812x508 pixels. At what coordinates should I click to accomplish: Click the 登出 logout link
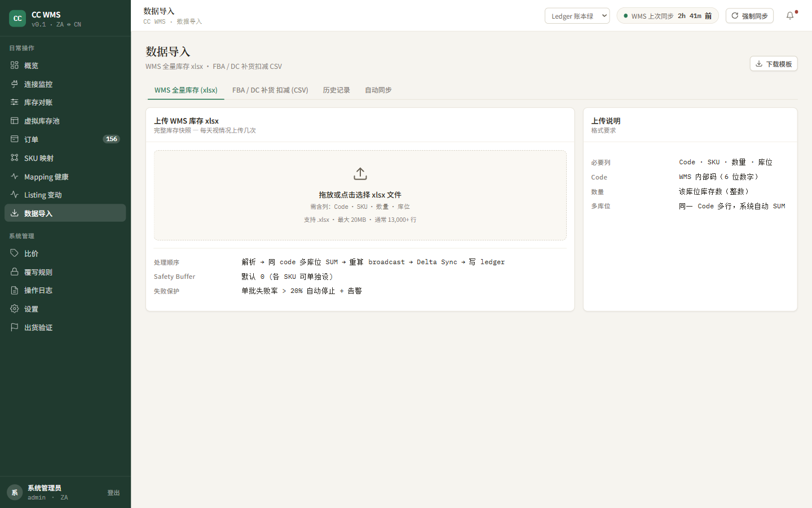113,493
